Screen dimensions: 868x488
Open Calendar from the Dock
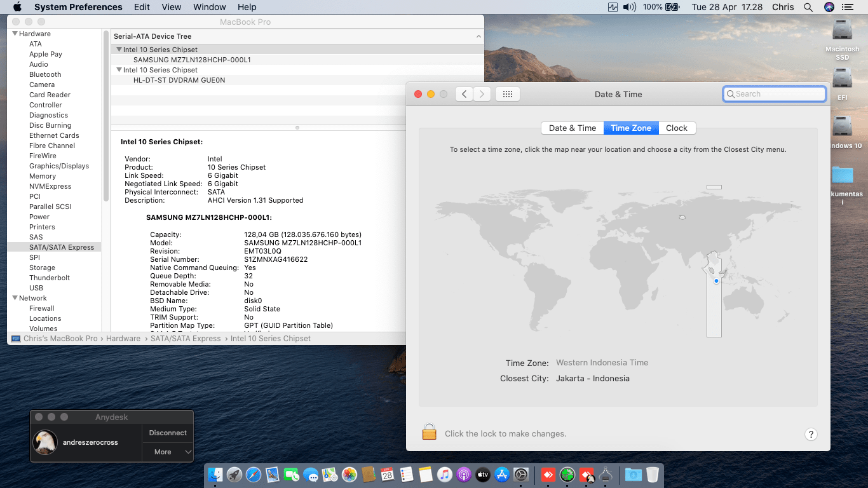(387, 475)
